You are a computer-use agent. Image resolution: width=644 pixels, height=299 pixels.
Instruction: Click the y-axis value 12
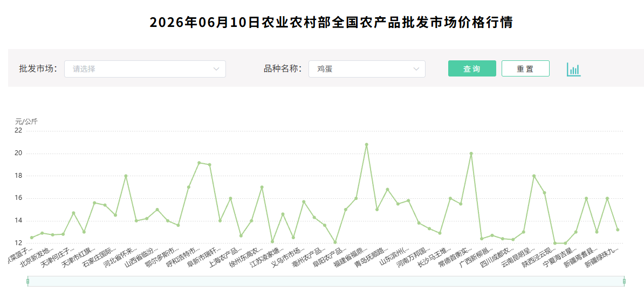(18, 243)
